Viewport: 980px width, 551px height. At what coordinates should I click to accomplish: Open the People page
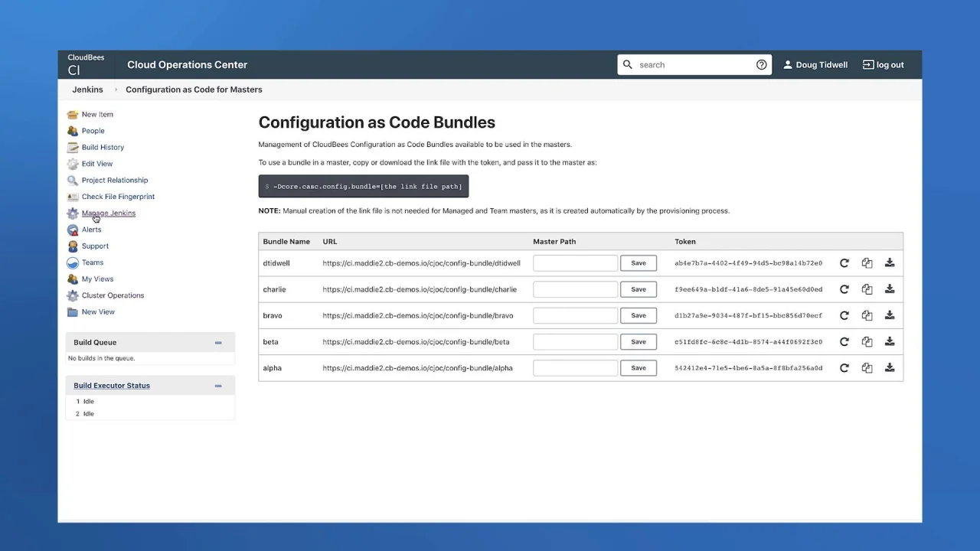click(93, 131)
